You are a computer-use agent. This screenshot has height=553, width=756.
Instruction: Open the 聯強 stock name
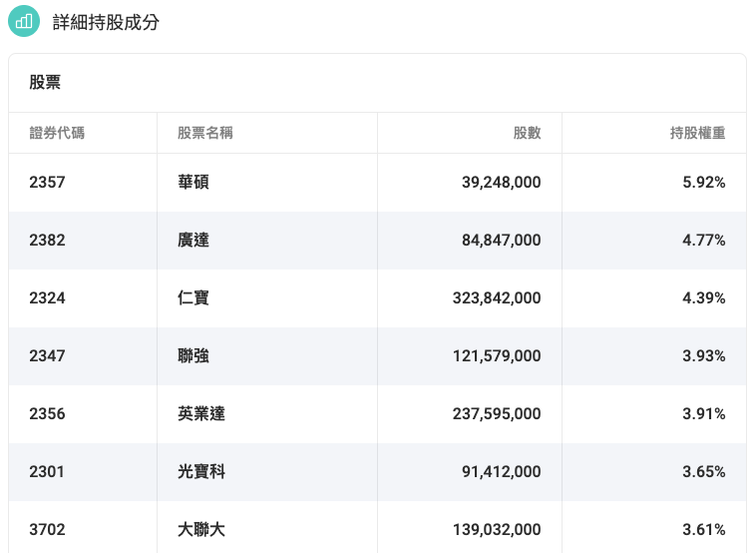pos(193,355)
